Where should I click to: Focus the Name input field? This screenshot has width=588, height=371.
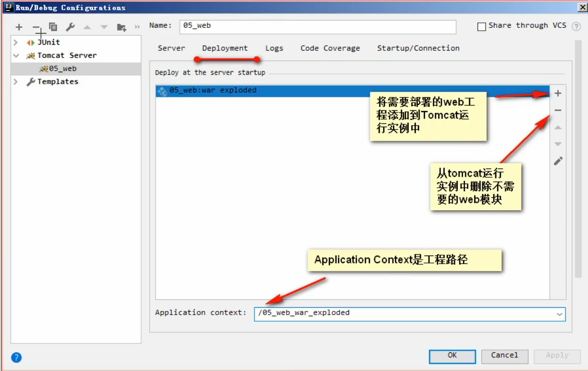click(318, 27)
